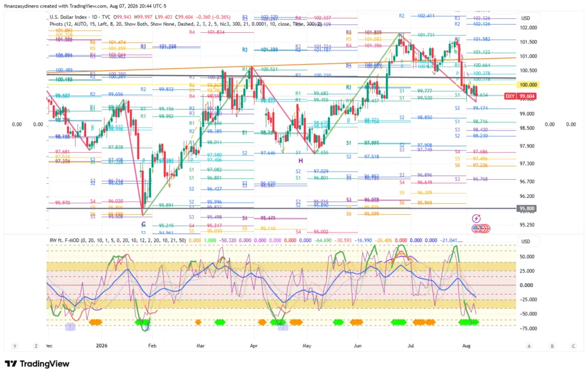
Task: Click the 102.411 pivot level label
Action: 427,16
